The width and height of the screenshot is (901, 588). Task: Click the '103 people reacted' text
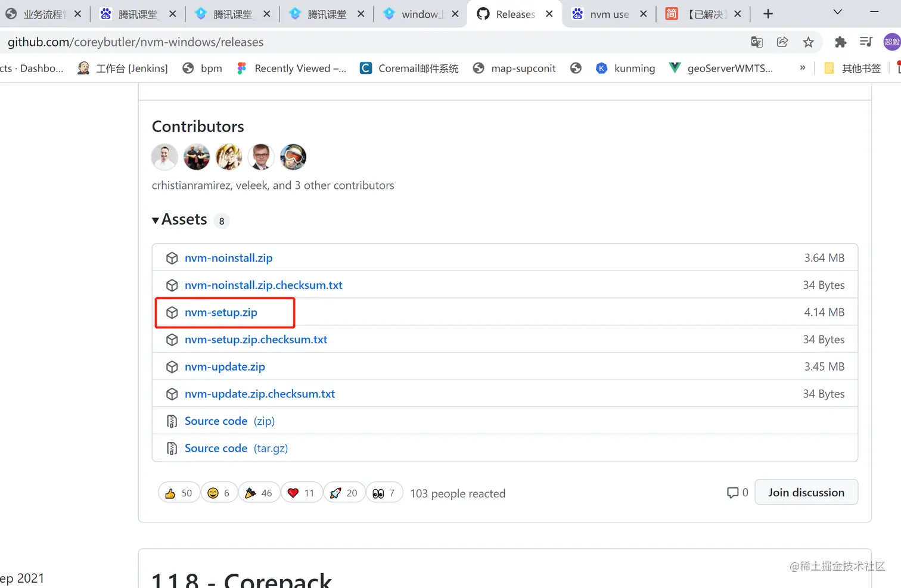point(458,493)
